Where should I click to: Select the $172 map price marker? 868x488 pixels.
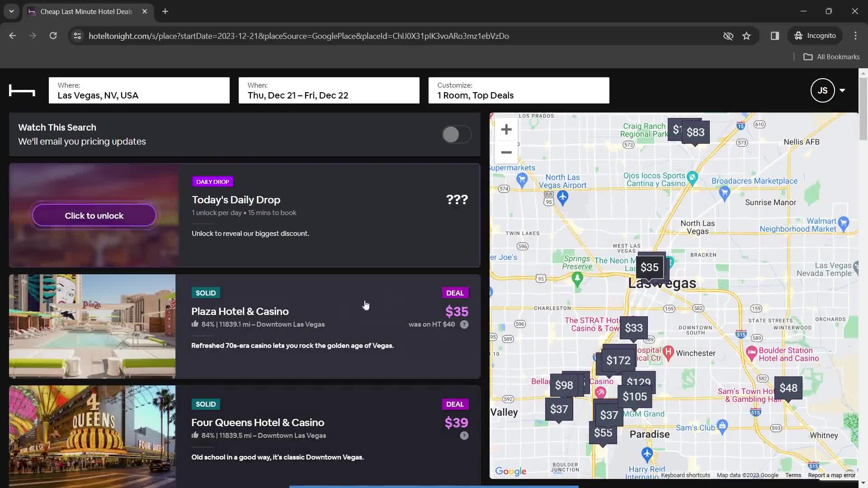click(618, 360)
